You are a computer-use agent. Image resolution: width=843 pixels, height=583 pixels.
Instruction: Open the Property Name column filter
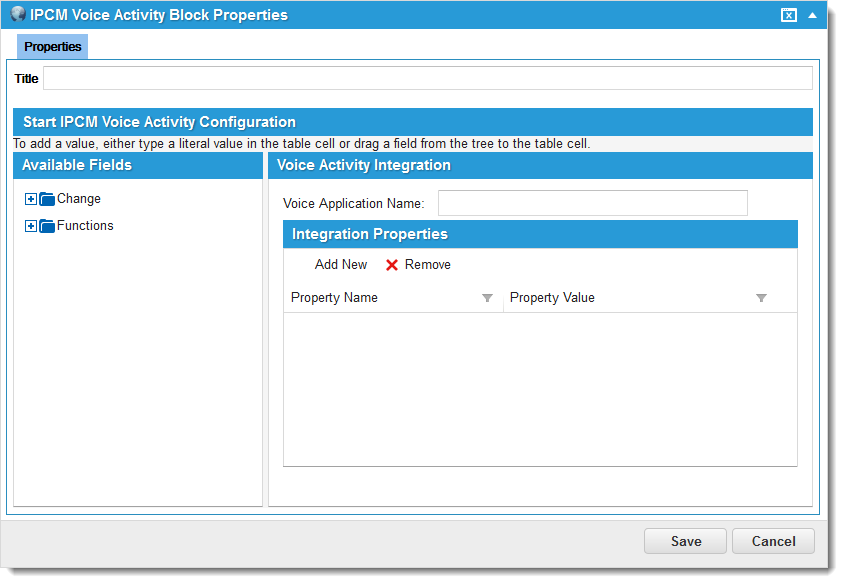point(487,298)
